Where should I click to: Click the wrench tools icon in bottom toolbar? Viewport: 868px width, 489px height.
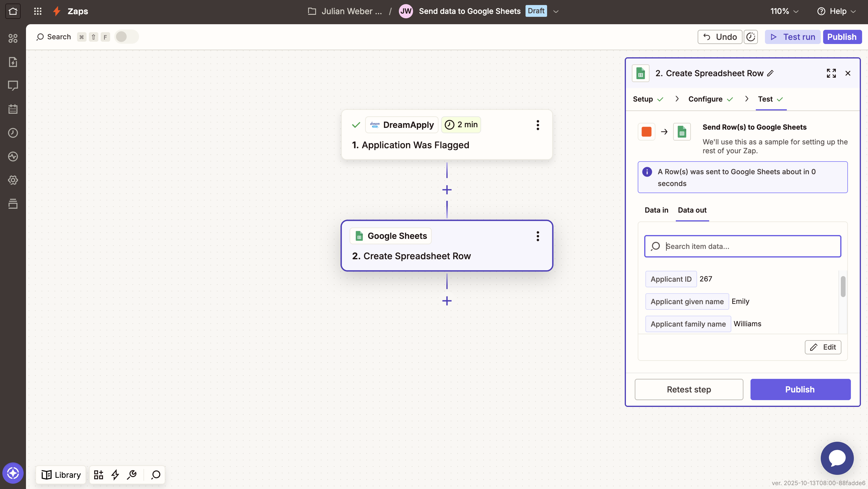pos(132,475)
